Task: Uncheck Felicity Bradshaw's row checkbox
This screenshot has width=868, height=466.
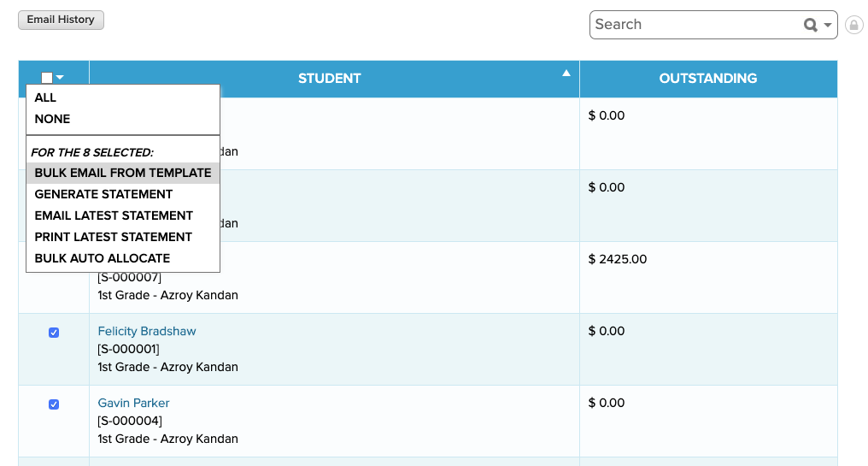Action: click(x=54, y=333)
